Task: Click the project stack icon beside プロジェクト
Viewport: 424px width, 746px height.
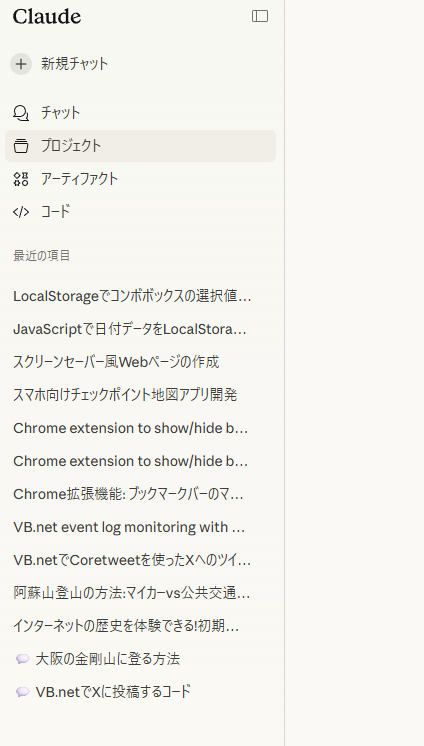Action: click(21, 146)
